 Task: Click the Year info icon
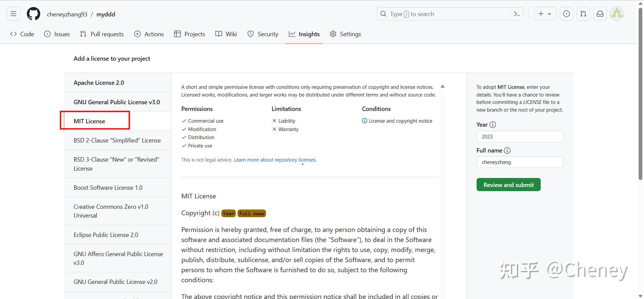point(493,125)
